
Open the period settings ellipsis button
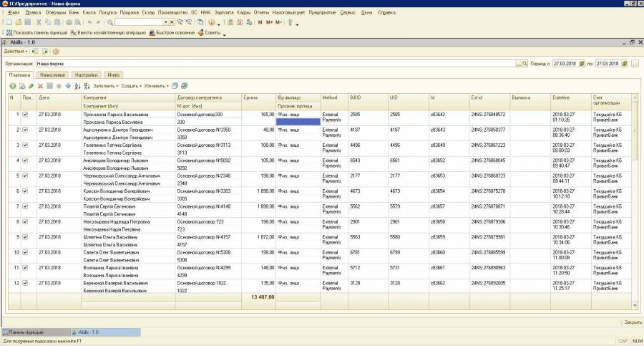(635, 64)
